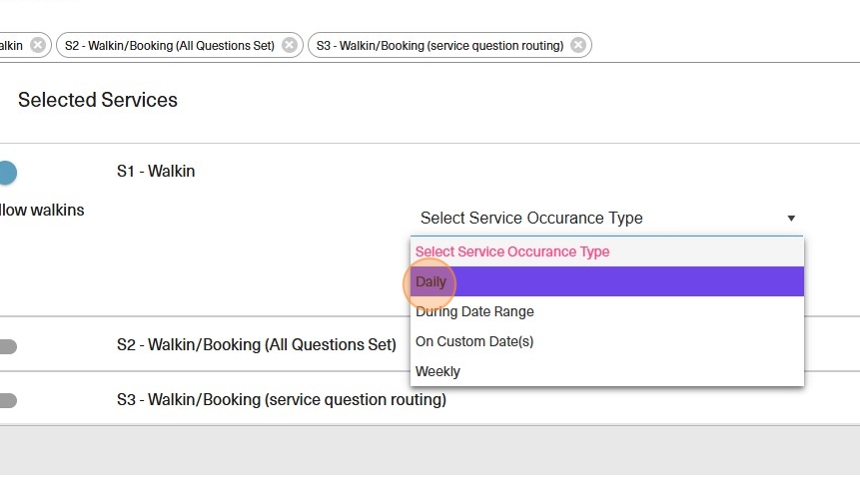This screenshot has width=860, height=480.
Task: Remove the partially visible Walkin chip
Action: pyautogui.click(x=38, y=45)
